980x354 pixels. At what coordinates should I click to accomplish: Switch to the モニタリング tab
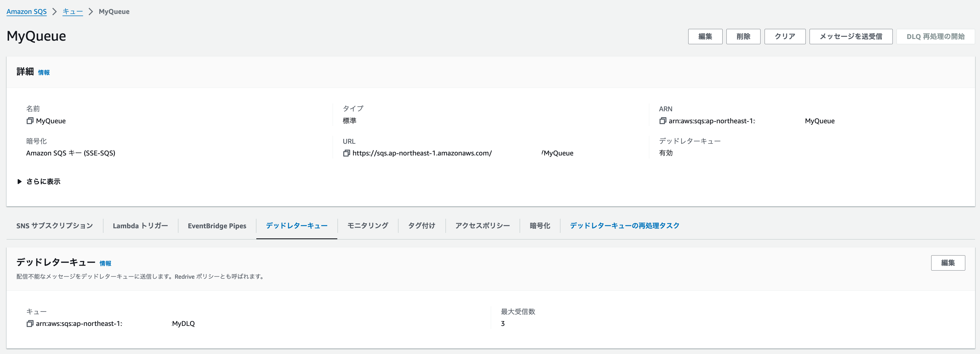click(368, 225)
